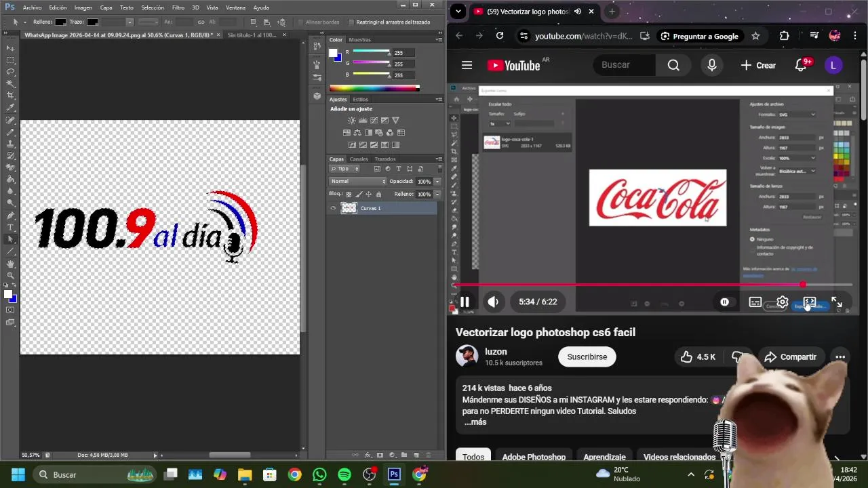Toggle Alinear bordes checkbox
868x488 pixels.
(x=300, y=22)
